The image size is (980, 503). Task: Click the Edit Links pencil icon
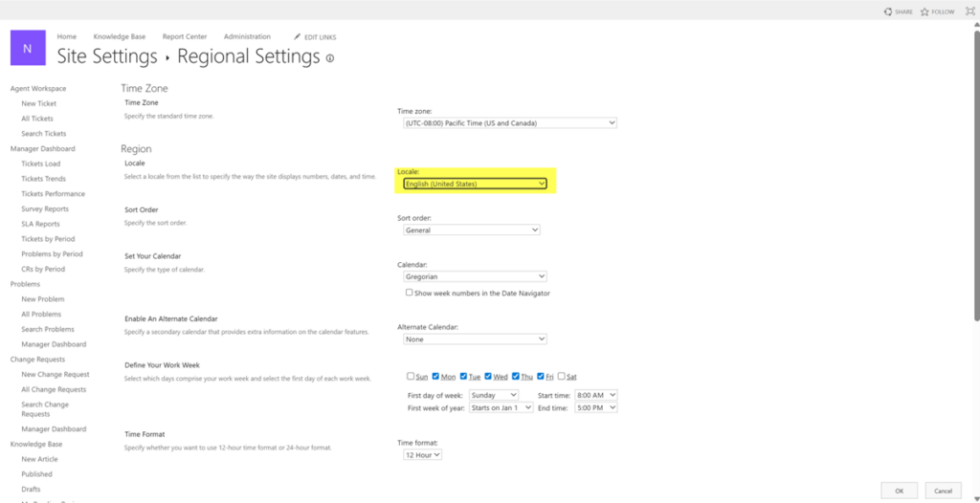[297, 37]
